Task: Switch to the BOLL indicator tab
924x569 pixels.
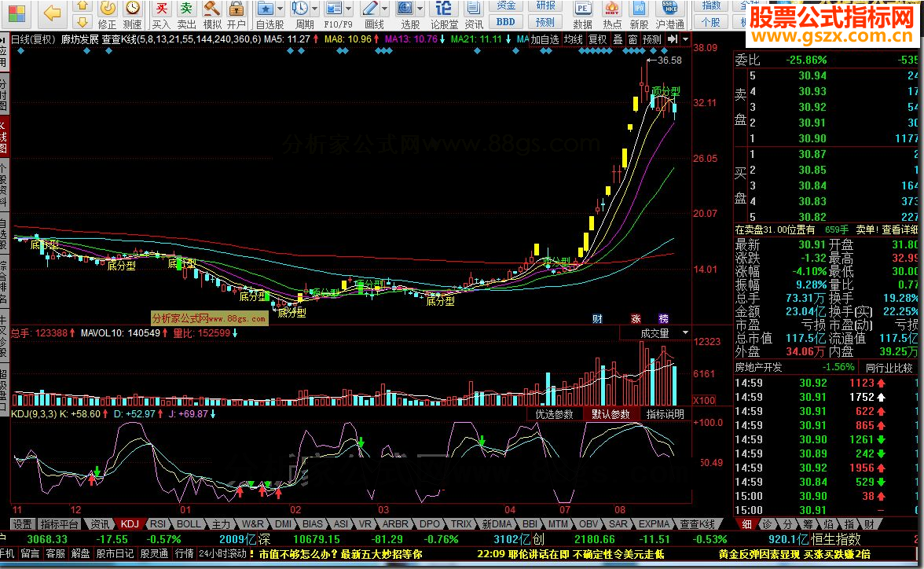Action: click(x=189, y=523)
